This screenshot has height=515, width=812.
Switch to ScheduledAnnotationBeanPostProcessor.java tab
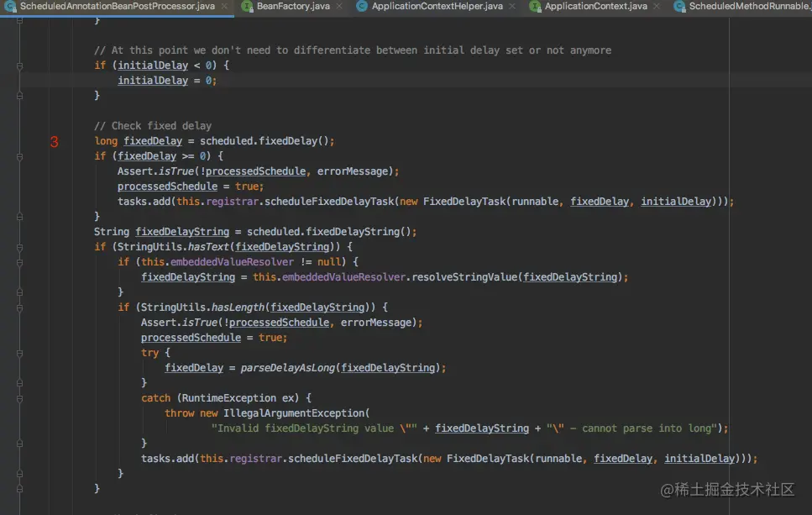coord(117,6)
